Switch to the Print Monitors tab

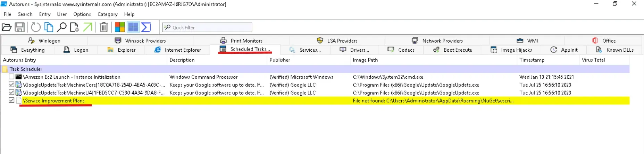tap(241, 41)
